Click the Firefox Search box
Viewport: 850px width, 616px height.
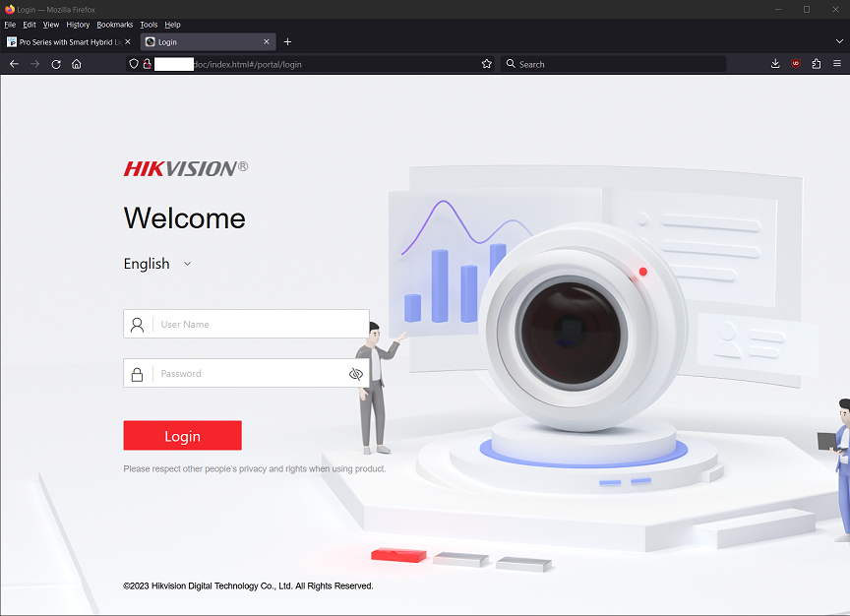[613, 64]
